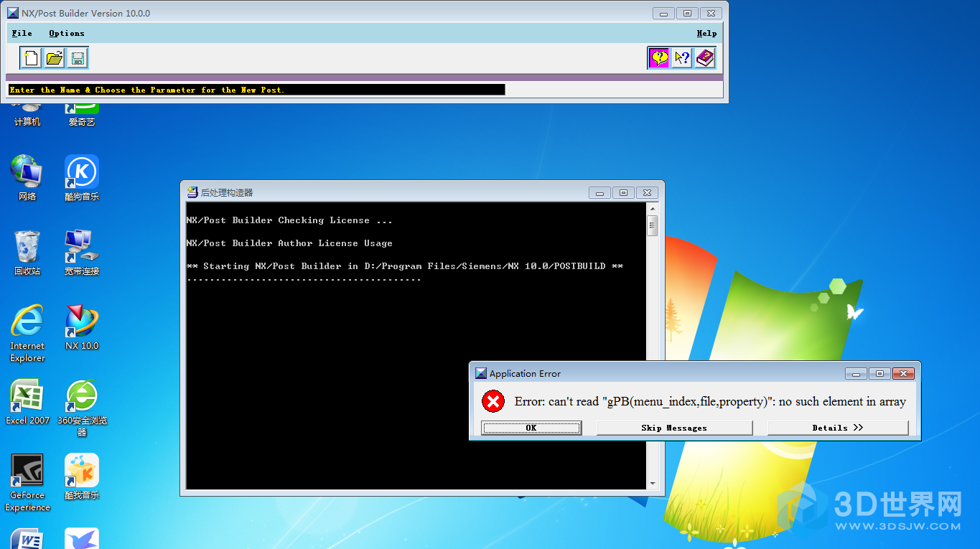Close the Application Error dialog

[903, 373]
